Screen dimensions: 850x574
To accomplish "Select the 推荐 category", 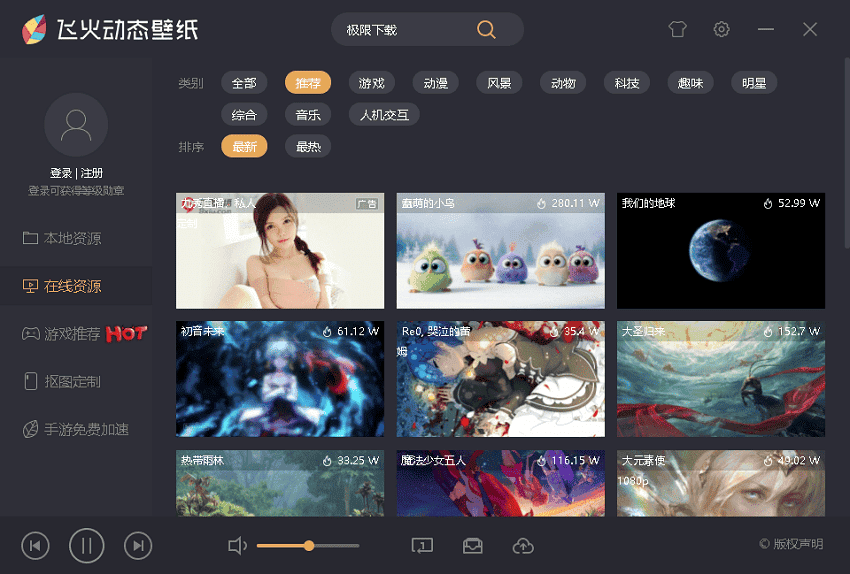I will tap(308, 83).
